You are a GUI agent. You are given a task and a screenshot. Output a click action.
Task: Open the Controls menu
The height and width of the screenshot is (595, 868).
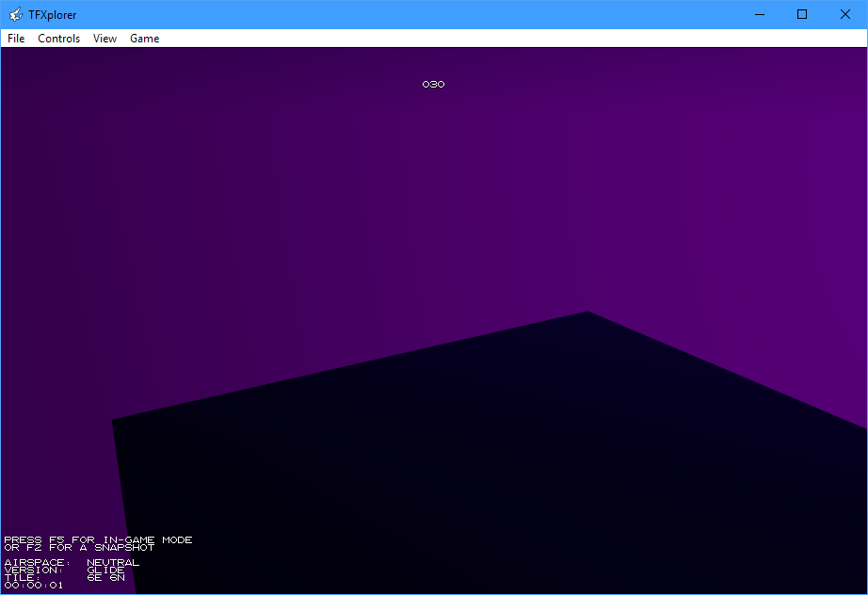(59, 39)
